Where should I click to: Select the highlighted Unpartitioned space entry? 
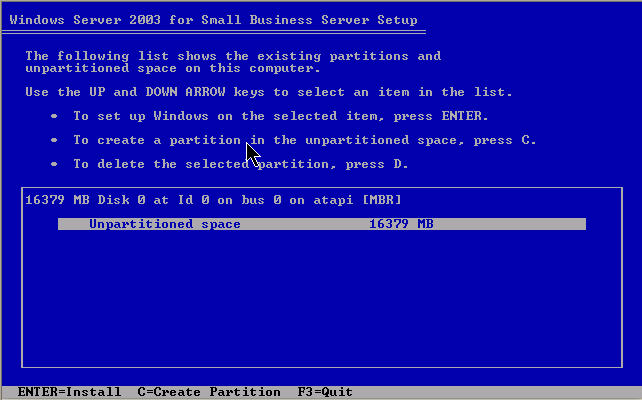[322, 224]
